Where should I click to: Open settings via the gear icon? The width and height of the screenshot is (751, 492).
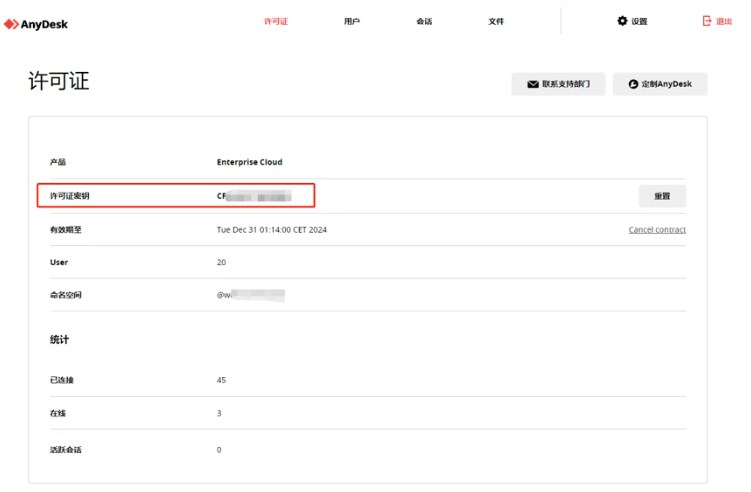click(622, 21)
